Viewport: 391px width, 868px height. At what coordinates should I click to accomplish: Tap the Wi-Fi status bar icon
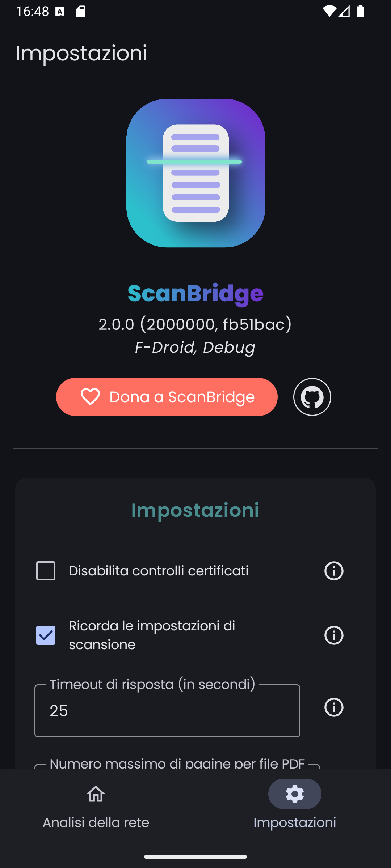[329, 12]
